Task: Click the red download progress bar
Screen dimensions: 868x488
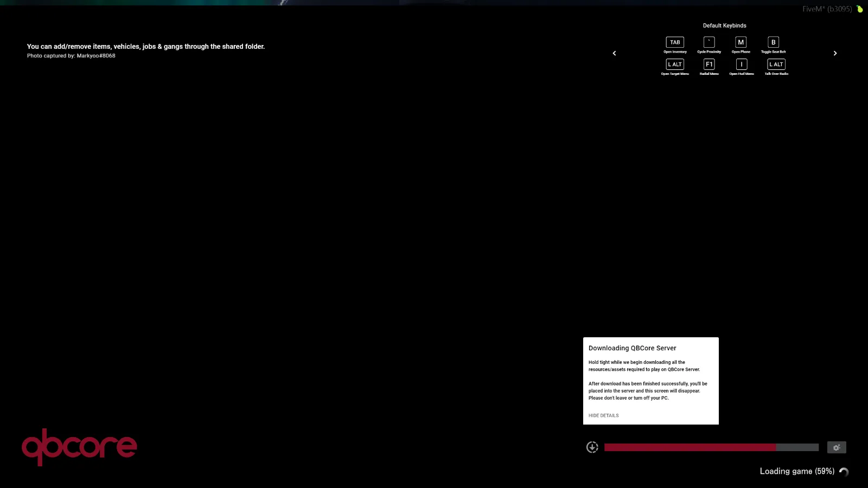Action: (711, 447)
